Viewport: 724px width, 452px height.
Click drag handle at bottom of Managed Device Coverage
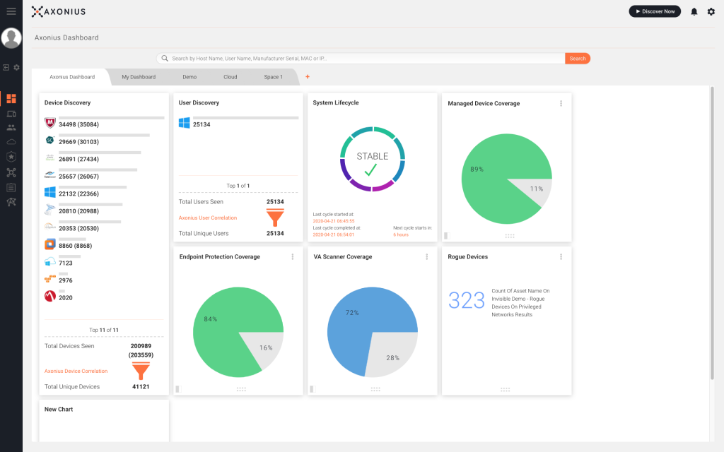tap(510, 236)
